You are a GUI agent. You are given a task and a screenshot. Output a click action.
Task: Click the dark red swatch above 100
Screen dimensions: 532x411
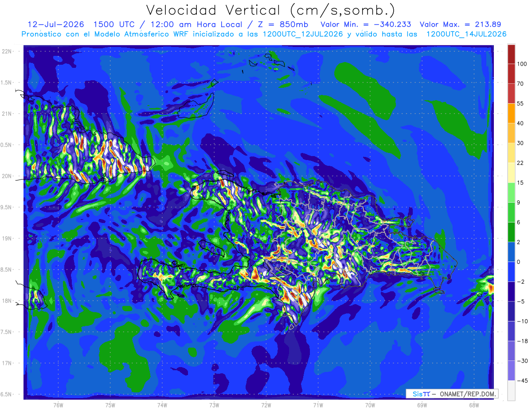pyautogui.click(x=511, y=53)
